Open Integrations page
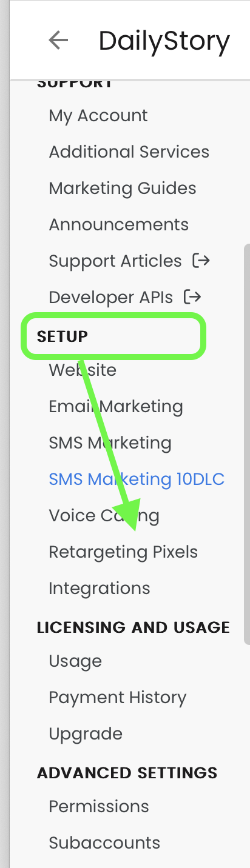250x868 pixels. click(100, 589)
